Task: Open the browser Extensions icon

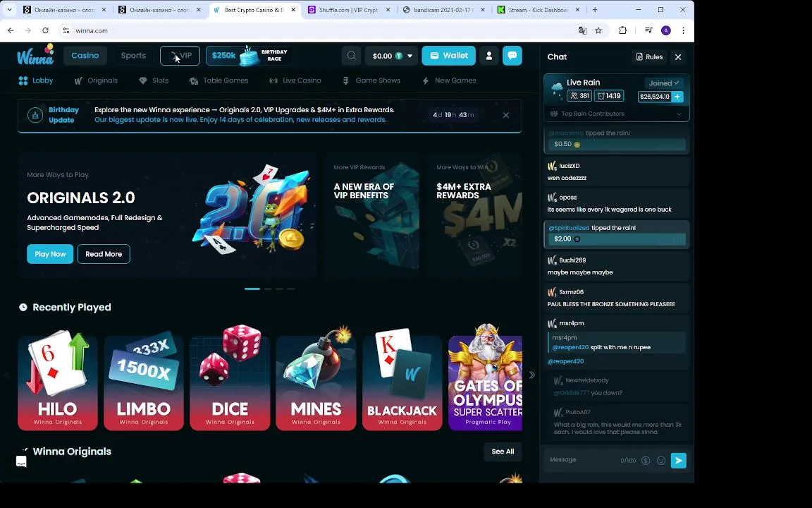Action: 622,30
